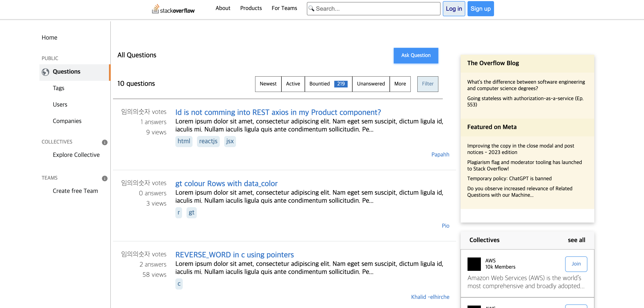Screen dimensions: 644x308
Task: Click the c tag
Action: click(179, 284)
